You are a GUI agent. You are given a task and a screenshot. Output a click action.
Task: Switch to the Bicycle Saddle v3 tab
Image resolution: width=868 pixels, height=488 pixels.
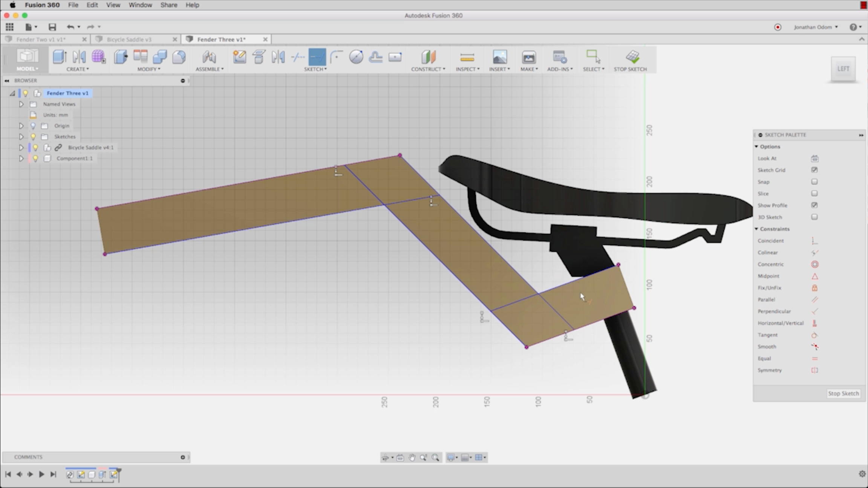click(129, 39)
